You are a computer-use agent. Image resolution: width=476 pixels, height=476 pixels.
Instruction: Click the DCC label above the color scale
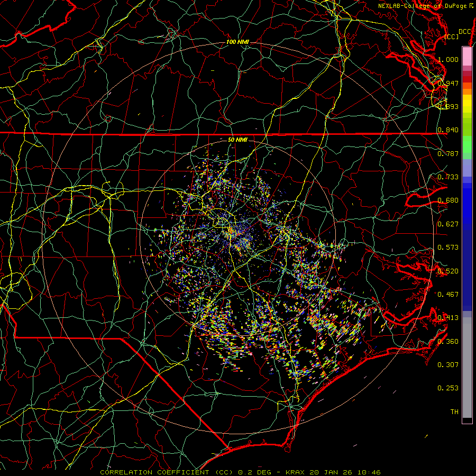pos(464,32)
